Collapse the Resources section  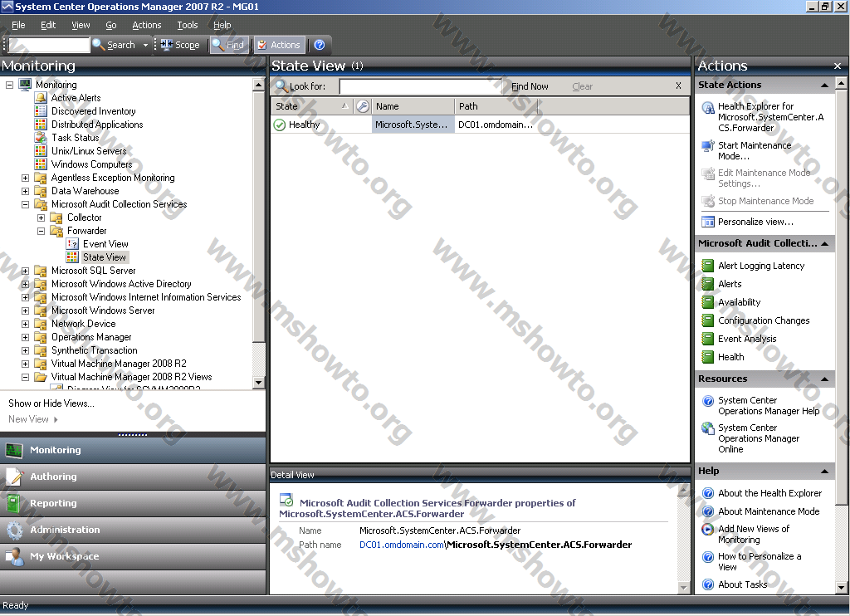[x=824, y=379]
